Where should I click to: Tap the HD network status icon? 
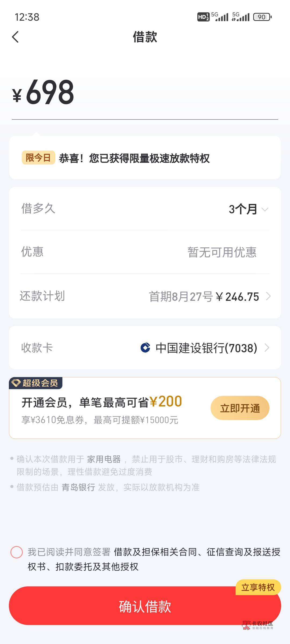[x=203, y=17]
